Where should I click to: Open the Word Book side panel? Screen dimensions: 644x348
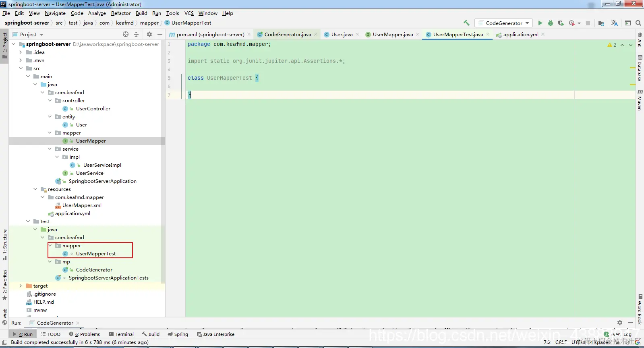(640, 309)
